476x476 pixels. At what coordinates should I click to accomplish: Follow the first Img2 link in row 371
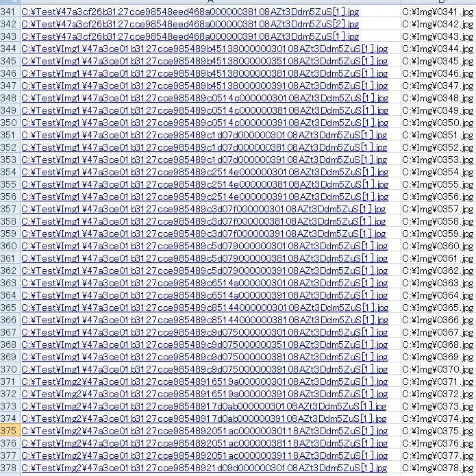pyautogui.click(x=204, y=381)
